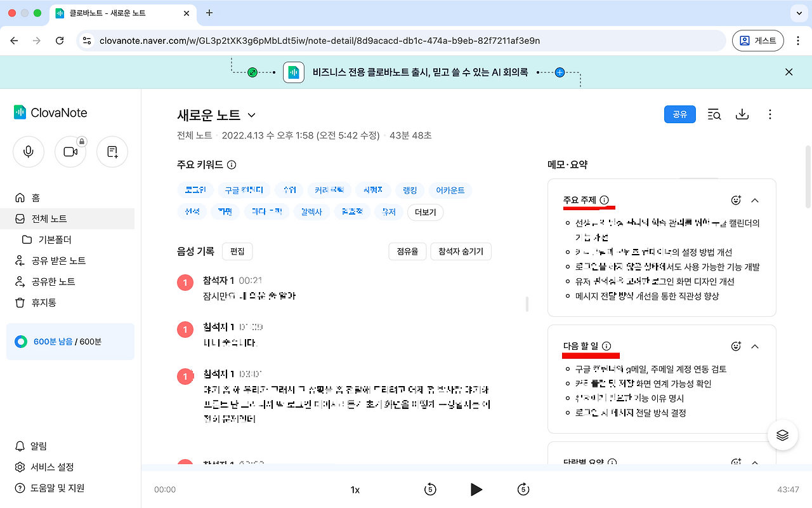Click the download note icon
Image resolution: width=812 pixels, height=508 pixels.
(742, 114)
